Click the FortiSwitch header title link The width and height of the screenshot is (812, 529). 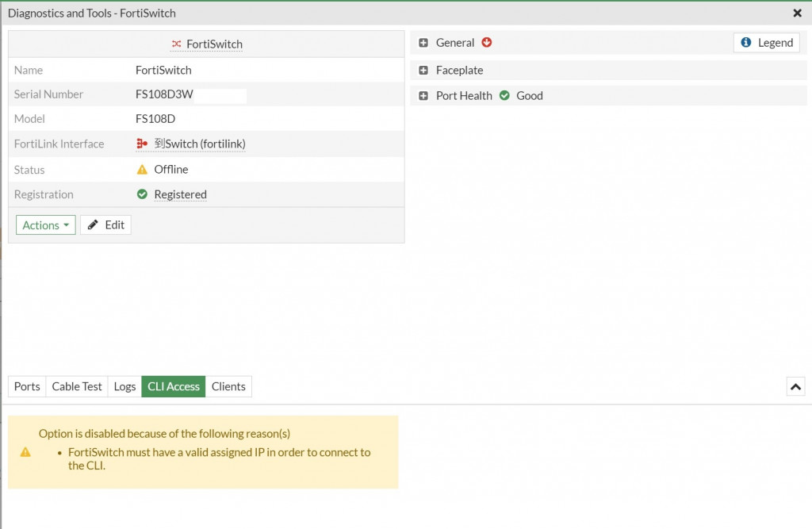[214, 44]
